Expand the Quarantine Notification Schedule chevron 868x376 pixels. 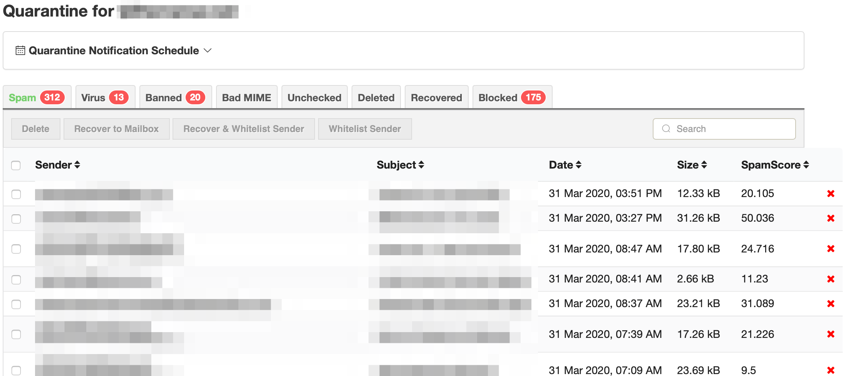pyautogui.click(x=208, y=50)
